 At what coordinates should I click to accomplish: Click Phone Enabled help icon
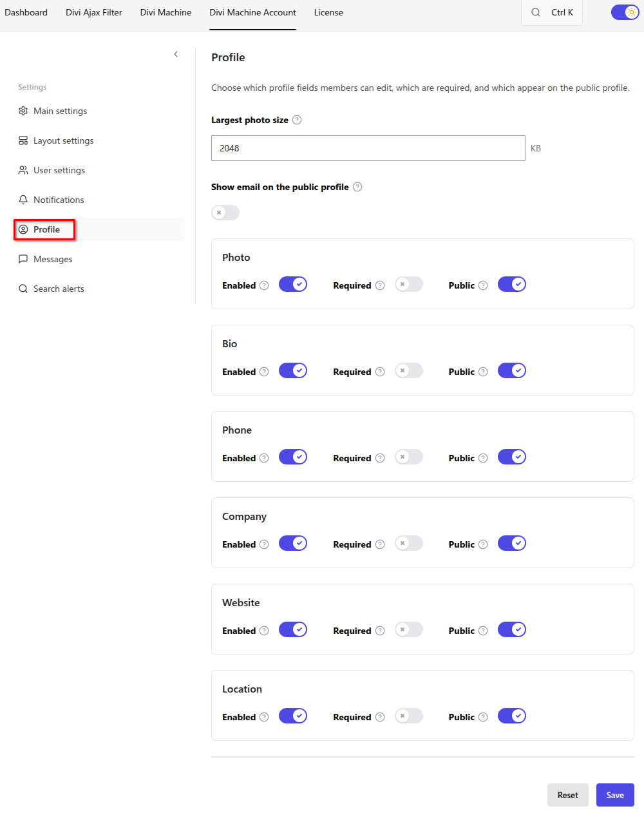264,458
